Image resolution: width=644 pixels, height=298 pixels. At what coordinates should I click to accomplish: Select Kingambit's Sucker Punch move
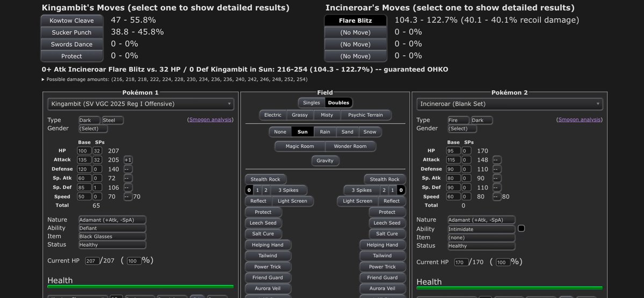(x=71, y=32)
